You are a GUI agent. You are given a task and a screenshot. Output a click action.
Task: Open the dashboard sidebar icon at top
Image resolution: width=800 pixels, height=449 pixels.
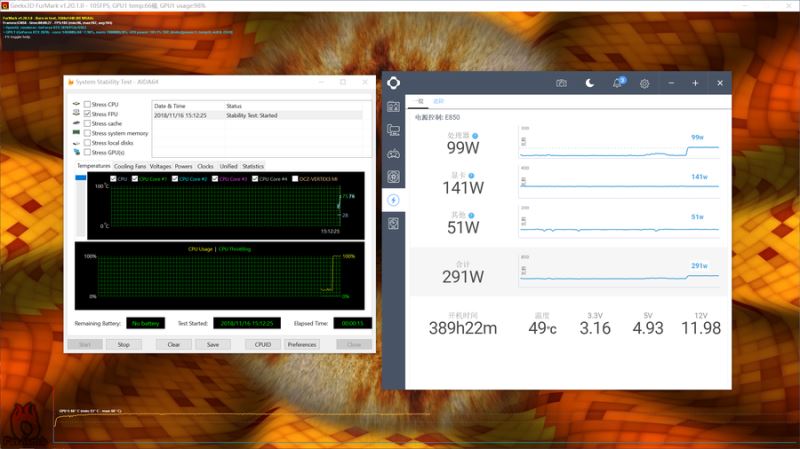[393, 107]
